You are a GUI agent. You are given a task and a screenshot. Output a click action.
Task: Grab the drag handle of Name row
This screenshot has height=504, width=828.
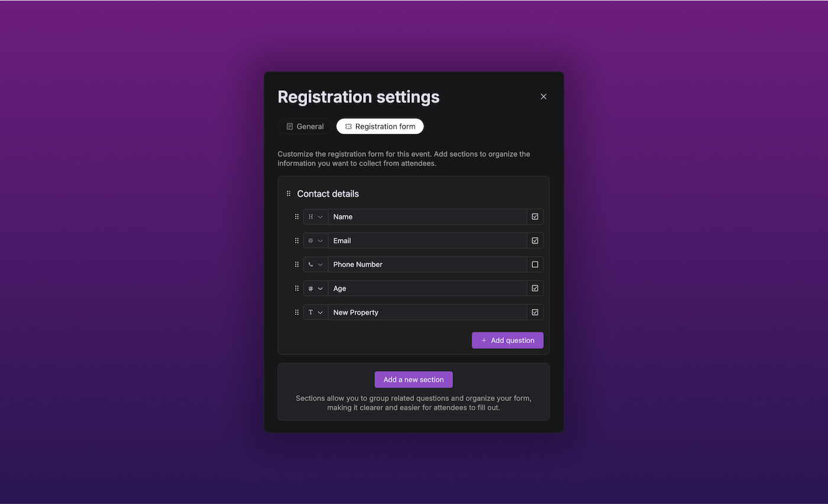(297, 217)
